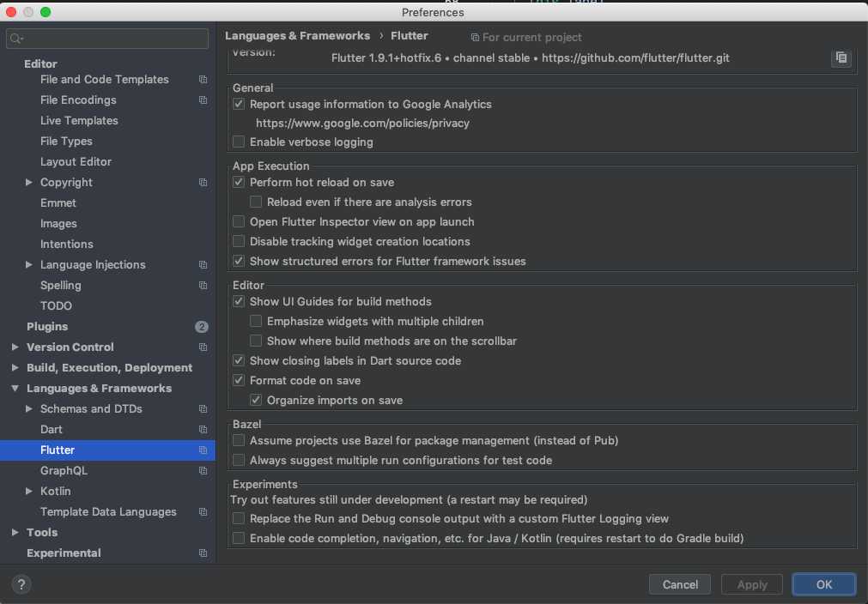
Task: Open the Google privacy policy link
Action: pos(362,123)
